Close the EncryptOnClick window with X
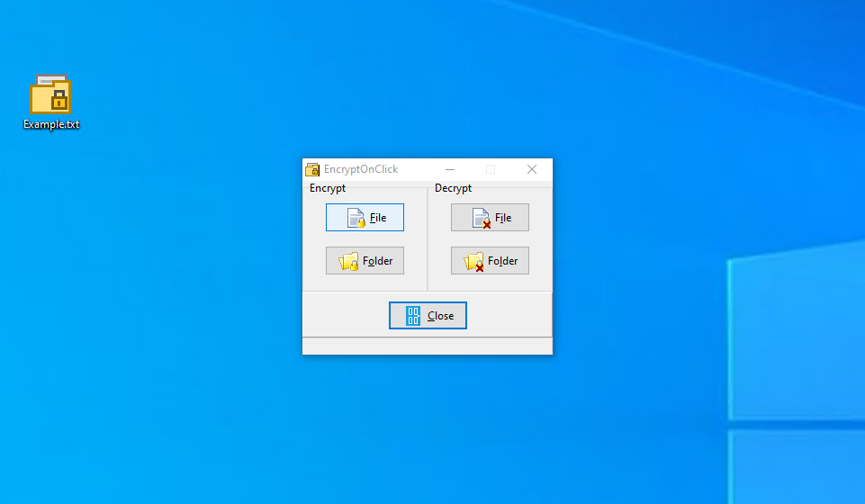 coord(532,169)
